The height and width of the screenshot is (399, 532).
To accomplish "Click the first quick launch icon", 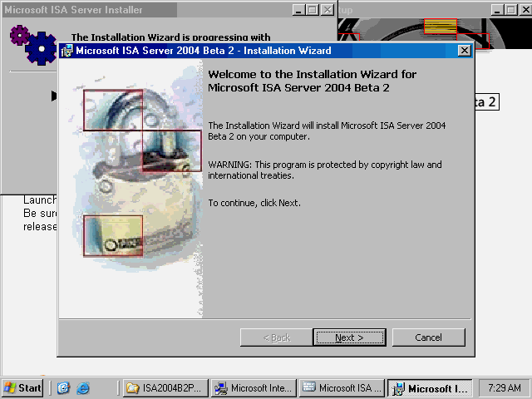I will [x=63, y=388].
